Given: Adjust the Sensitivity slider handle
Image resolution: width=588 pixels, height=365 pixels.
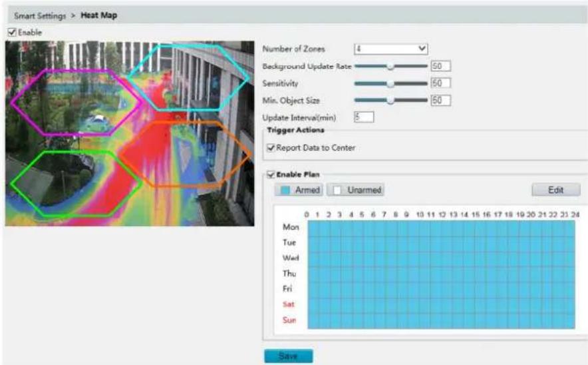Looking at the screenshot, I should (x=390, y=83).
